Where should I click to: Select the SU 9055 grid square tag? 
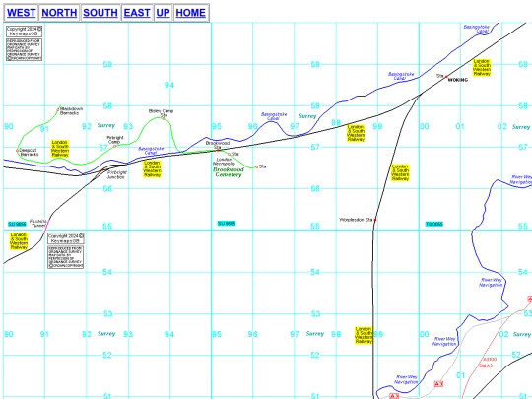tap(17, 224)
